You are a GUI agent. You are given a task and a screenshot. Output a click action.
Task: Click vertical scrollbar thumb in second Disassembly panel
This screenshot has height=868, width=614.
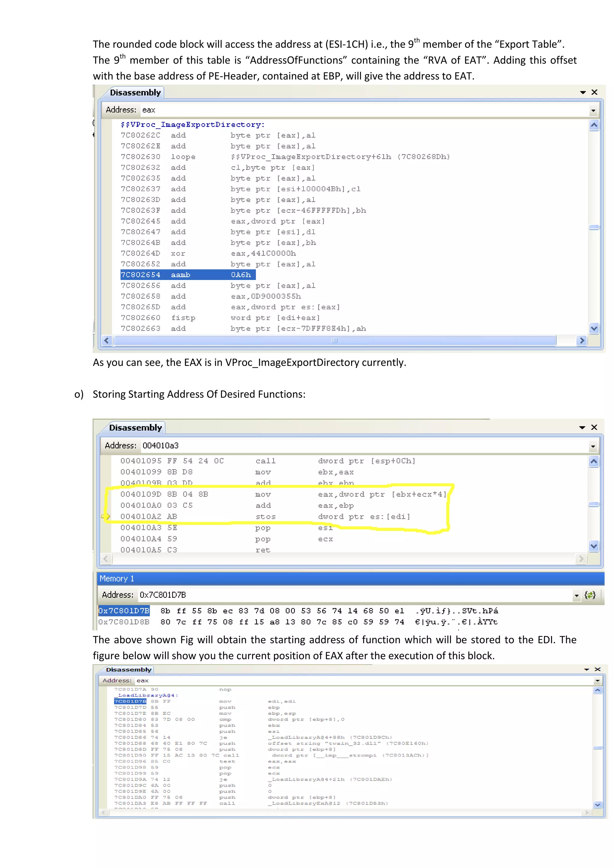(x=594, y=504)
